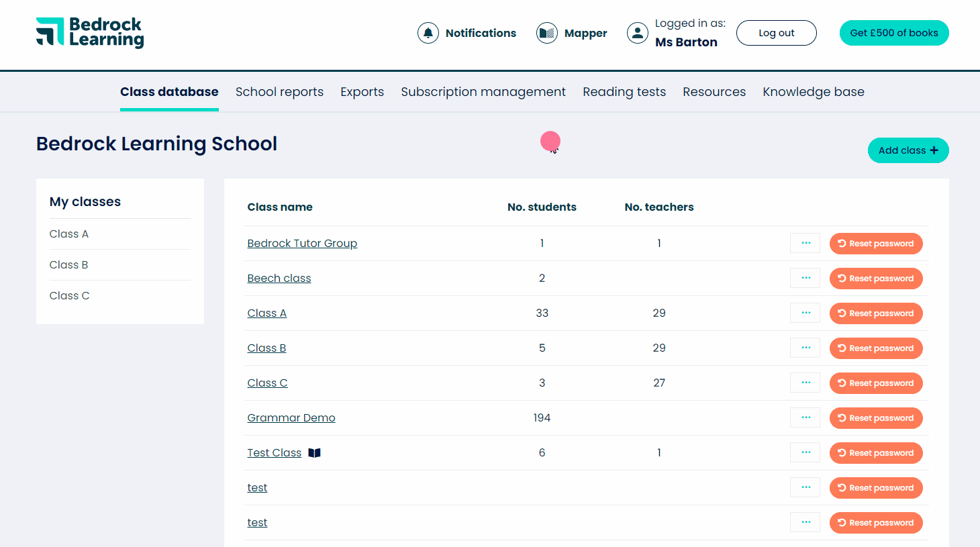Open Grammar Demo class link
The image size is (980, 547).
tap(291, 417)
